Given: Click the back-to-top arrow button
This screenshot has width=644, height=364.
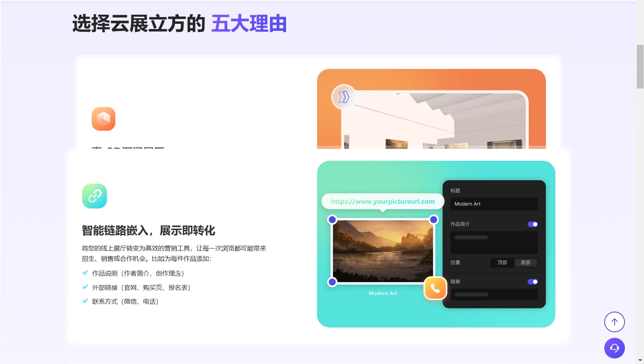Looking at the screenshot, I should point(614,322).
